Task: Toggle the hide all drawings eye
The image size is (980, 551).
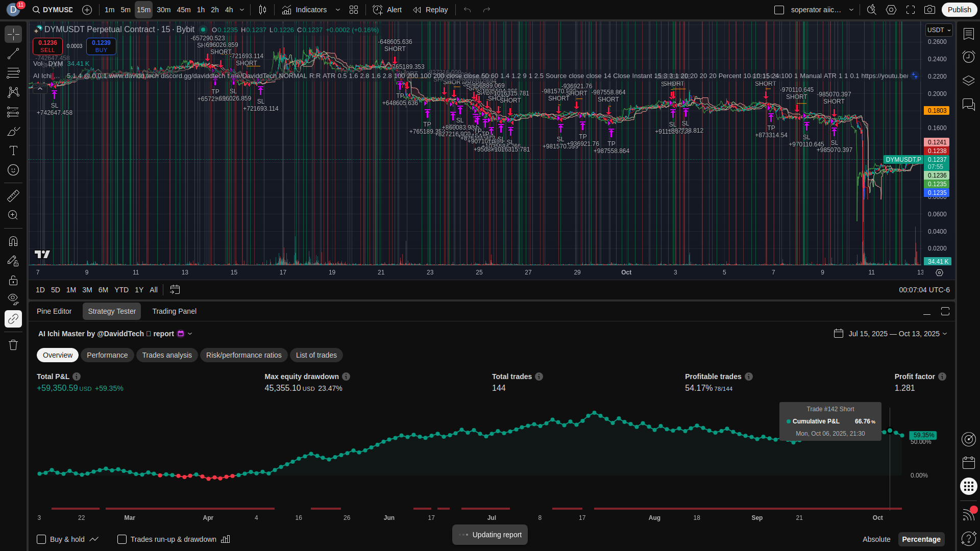Action: click(x=13, y=298)
